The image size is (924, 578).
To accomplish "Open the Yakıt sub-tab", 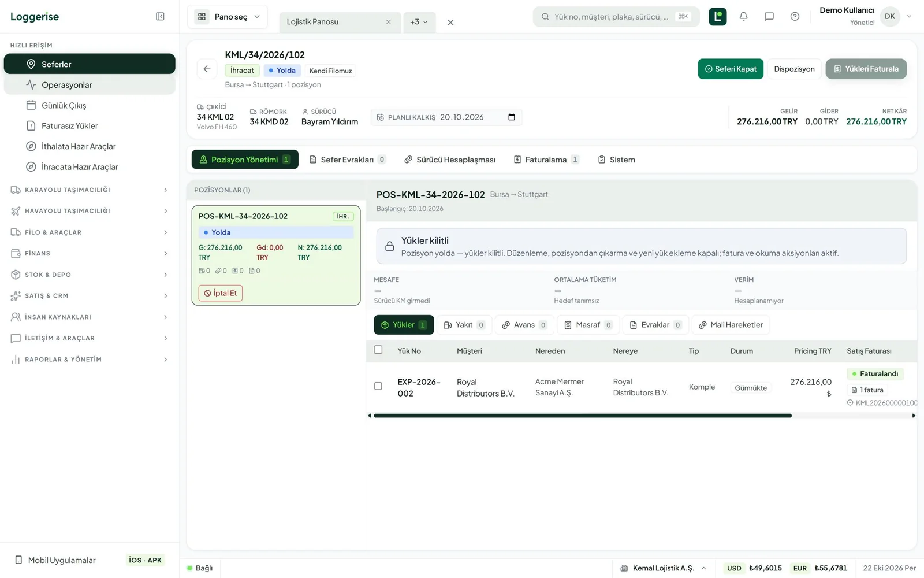I will coord(464,325).
